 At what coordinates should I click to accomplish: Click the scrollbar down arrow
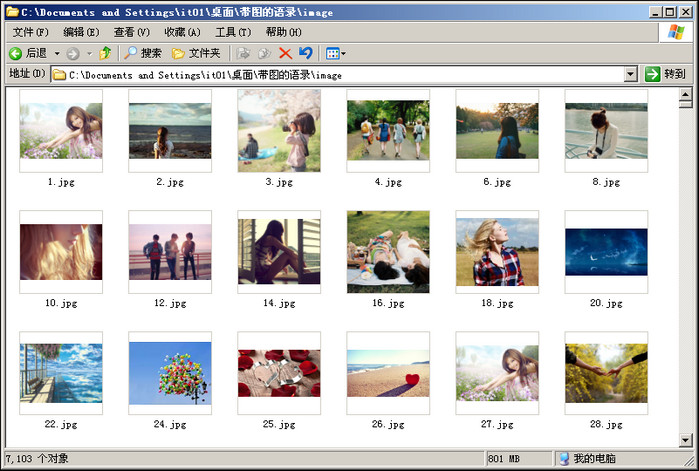tap(686, 441)
